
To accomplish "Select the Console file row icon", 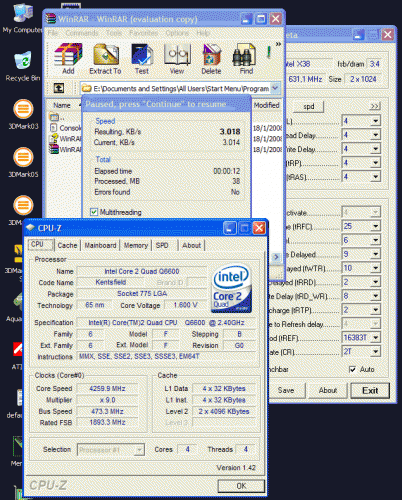I will pyautogui.click(x=53, y=128).
